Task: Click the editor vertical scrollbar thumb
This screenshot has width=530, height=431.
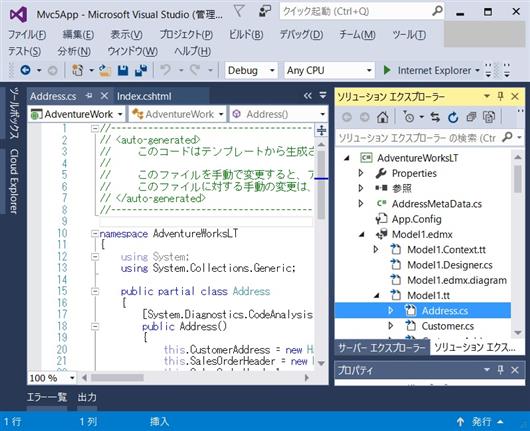Action: point(321,184)
